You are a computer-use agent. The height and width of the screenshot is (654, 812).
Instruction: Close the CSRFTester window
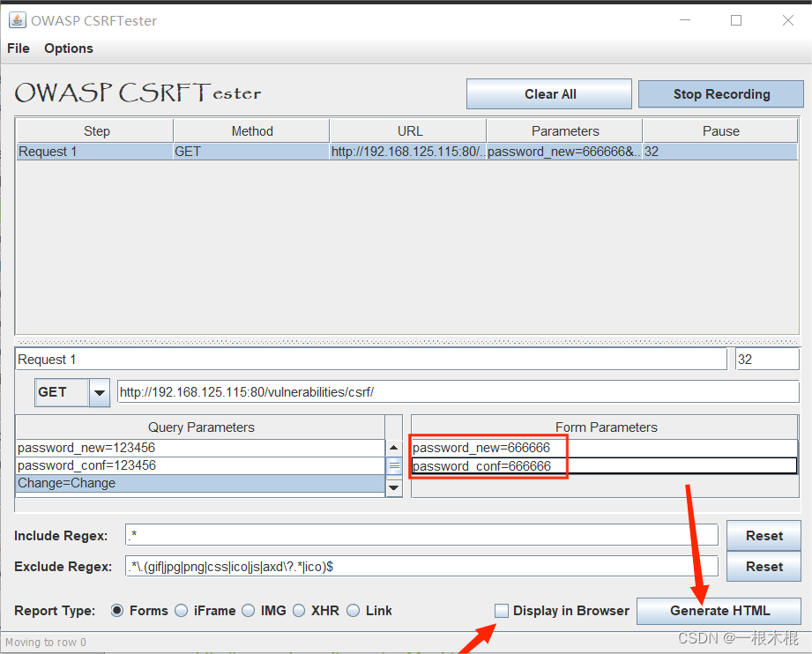click(x=787, y=20)
